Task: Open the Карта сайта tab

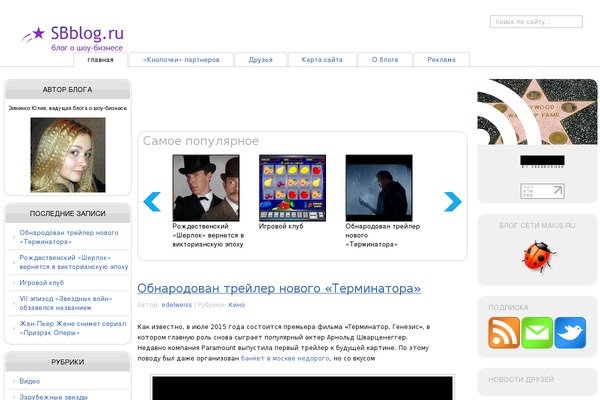Action: [322, 60]
